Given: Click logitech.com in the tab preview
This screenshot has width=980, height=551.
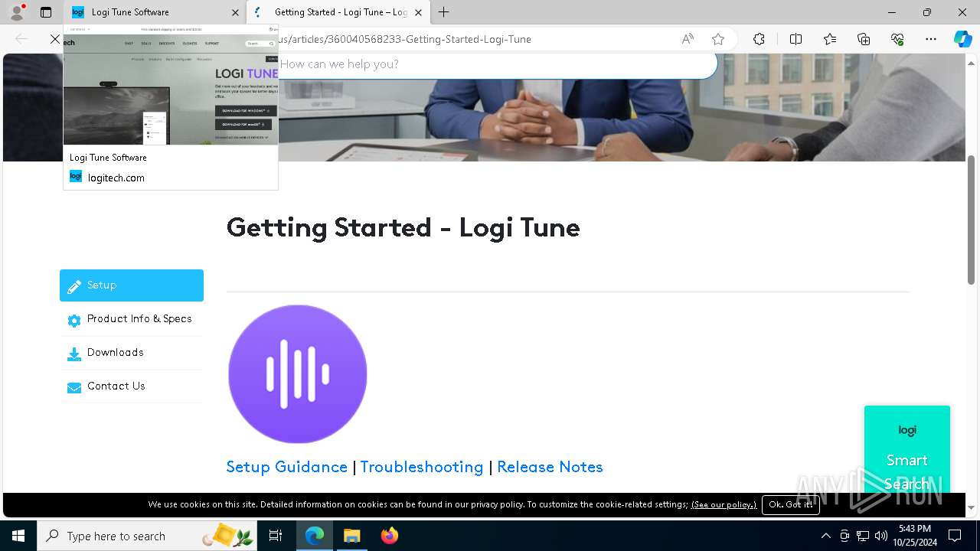Looking at the screenshot, I should 116,178.
